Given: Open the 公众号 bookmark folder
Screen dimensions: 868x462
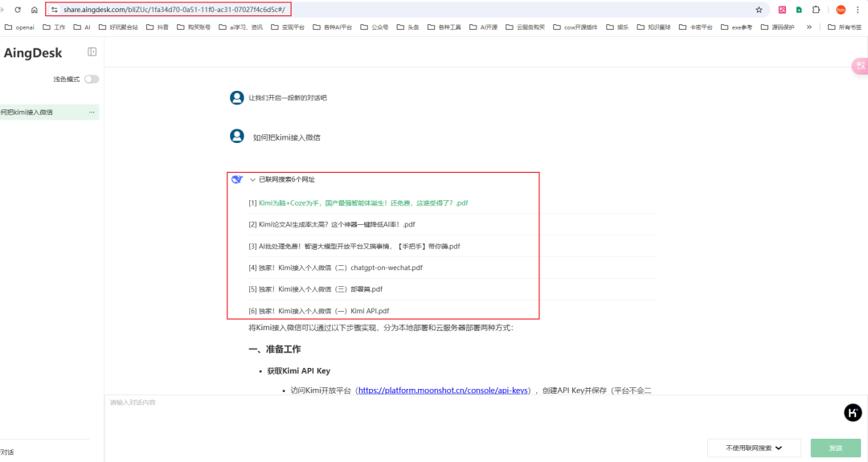Looking at the screenshot, I should [375, 27].
